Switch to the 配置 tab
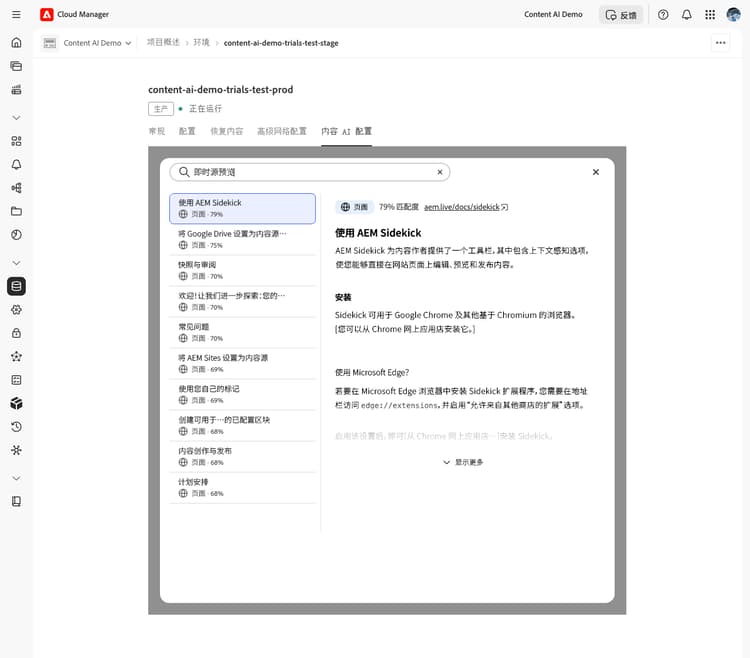The width and height of the screenshot is (750, 658). coord(187,132)
